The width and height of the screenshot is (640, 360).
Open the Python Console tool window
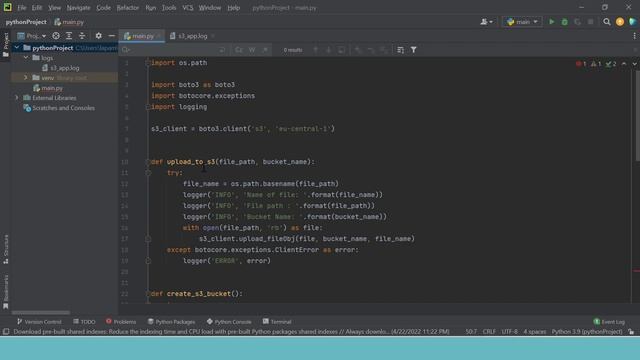(x=229, y=322)
